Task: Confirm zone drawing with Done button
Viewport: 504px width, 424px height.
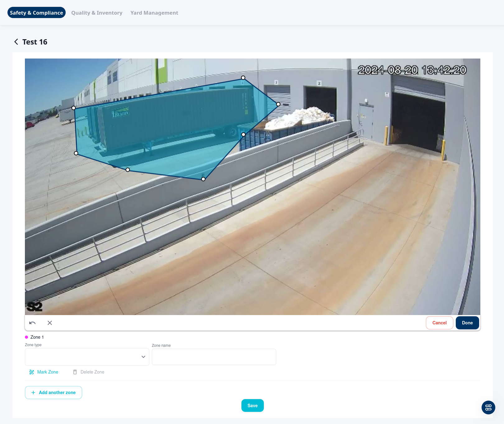Action: pos(467,323)
